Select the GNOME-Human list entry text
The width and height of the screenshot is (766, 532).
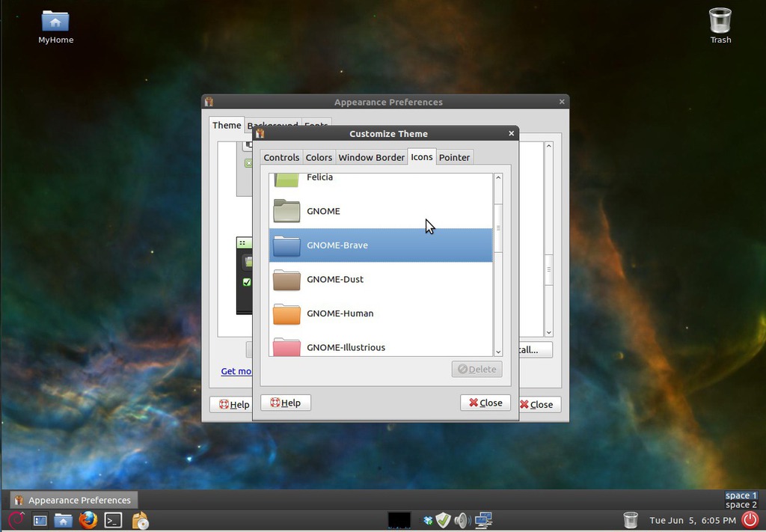(x=340, y=314)
